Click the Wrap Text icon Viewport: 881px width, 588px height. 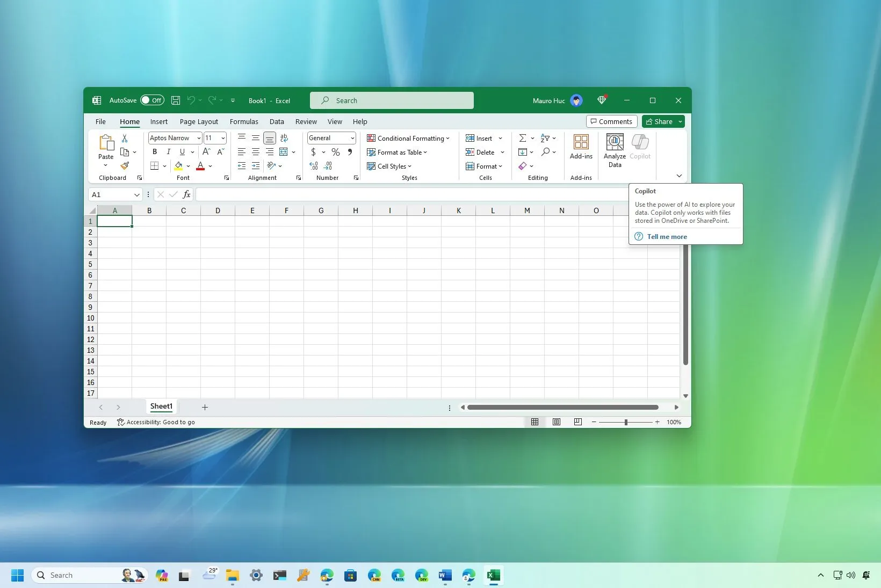coord(284,138)
